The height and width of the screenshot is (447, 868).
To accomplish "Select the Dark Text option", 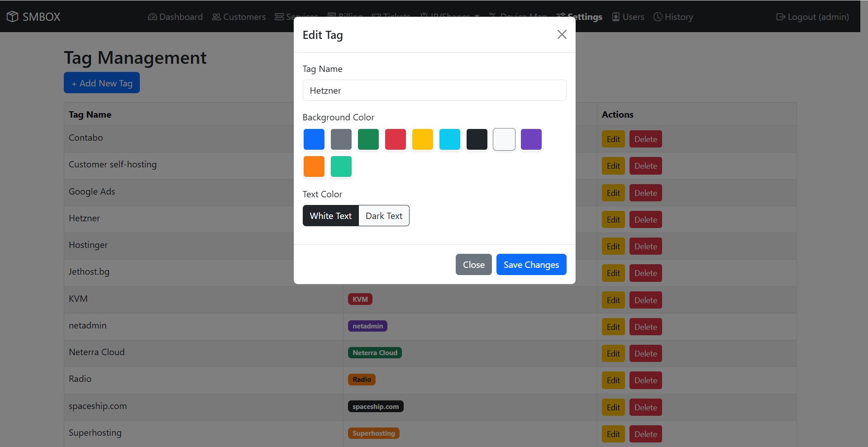I will [x=384, y=216].
